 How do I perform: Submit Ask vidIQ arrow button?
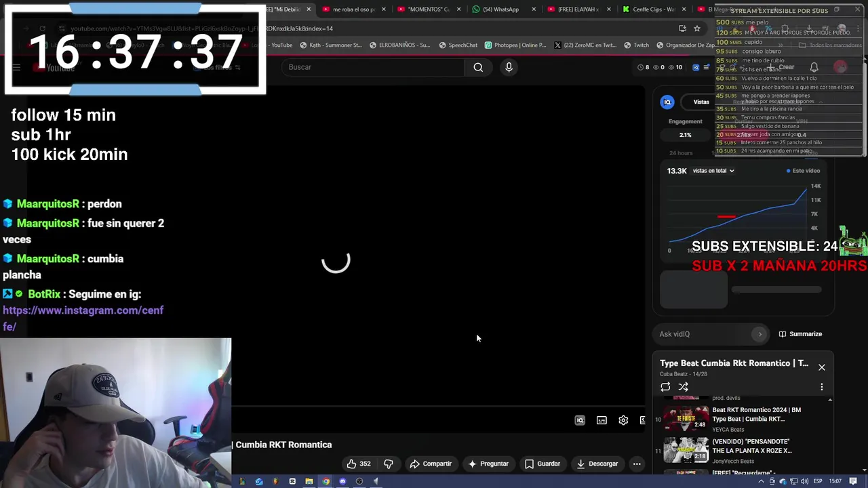click(x=759, y=334)
